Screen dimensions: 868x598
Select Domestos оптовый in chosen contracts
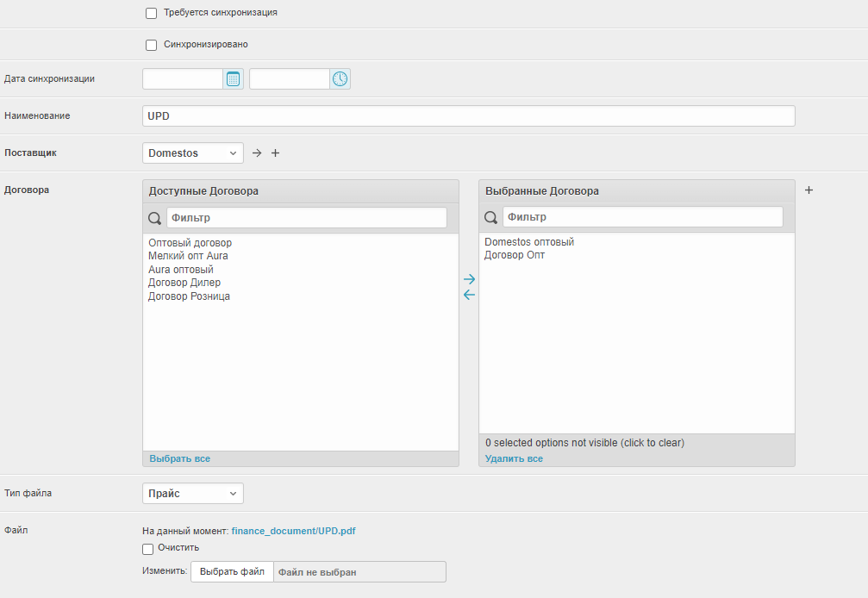point(528,242)
